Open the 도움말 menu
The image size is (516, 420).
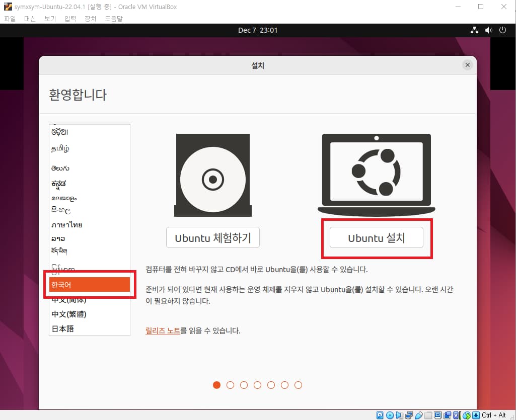(114, 19)
